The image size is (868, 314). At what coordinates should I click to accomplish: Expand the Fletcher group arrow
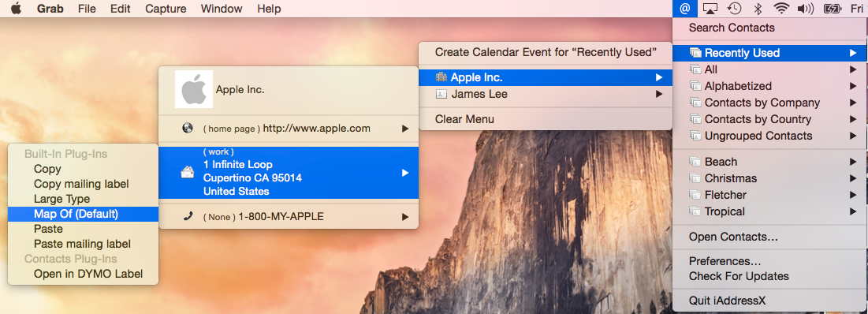click(852, 195)
